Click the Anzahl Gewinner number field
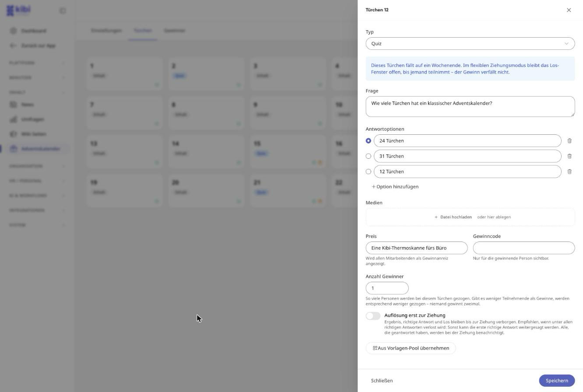 [387, 288]
